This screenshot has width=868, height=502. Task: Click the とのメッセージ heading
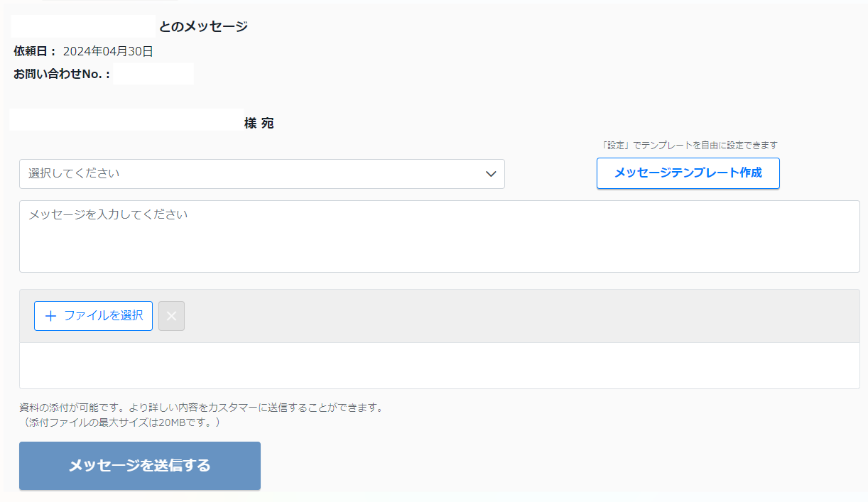coord(203,27)
